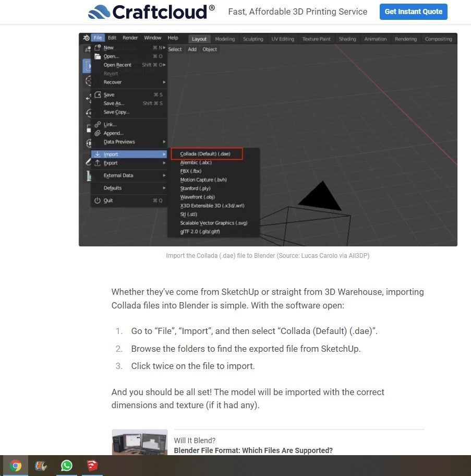The height and width of the screenshot is (476, 471).
Task: Select Scalable Vector Graphics (.svg) import option
Action: [x=214, y=223]
